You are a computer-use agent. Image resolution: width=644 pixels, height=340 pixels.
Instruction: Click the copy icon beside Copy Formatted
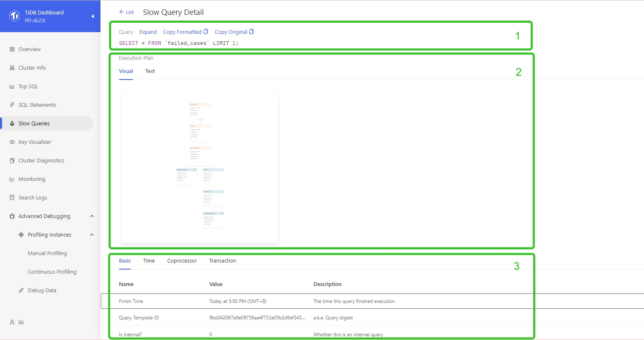(206, 32)
